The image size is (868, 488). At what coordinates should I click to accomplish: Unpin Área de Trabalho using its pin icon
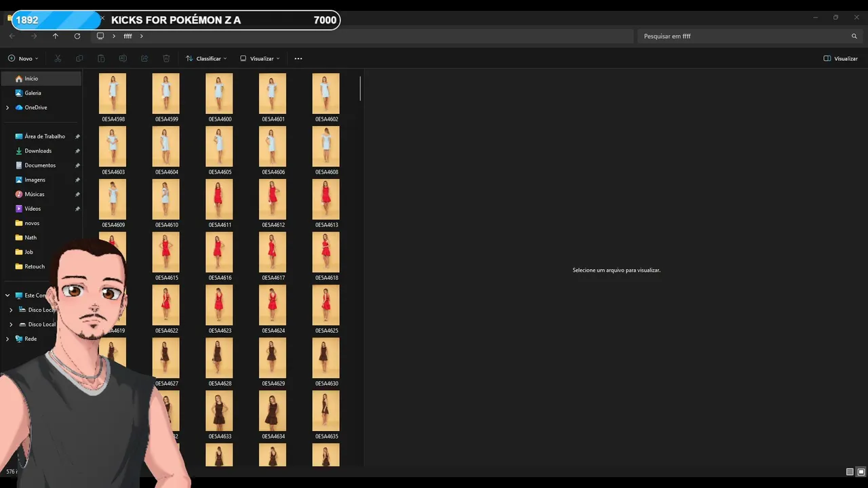(77, 136)
